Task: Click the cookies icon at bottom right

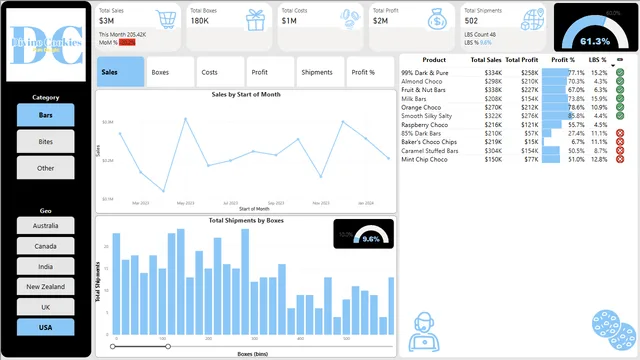Action: (613, 330)
